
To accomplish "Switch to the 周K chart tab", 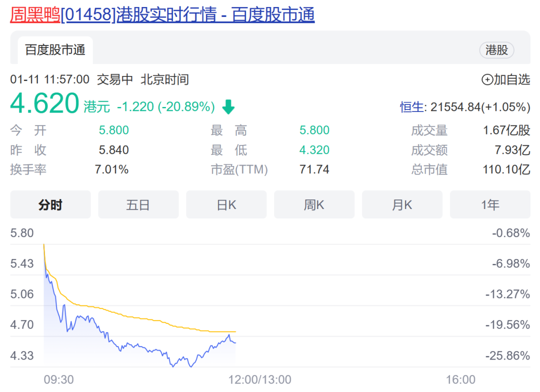I will click(314, 204).
